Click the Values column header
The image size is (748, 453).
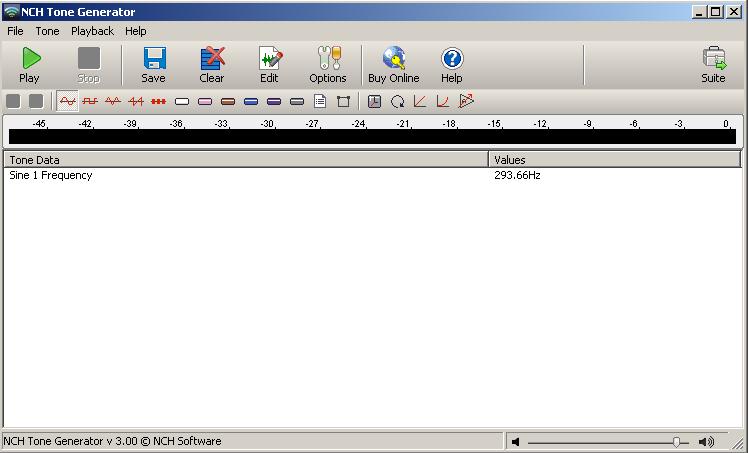(615, 160)
